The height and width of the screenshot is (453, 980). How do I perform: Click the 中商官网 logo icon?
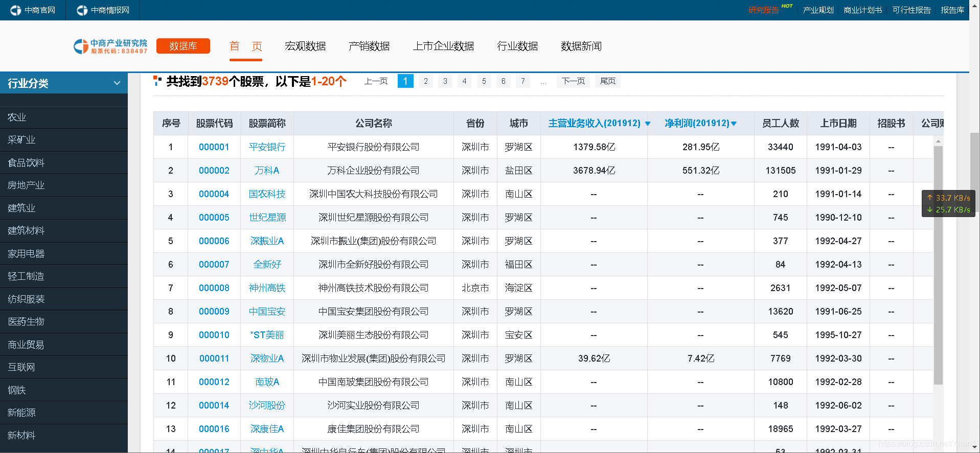tap(16, 10)
